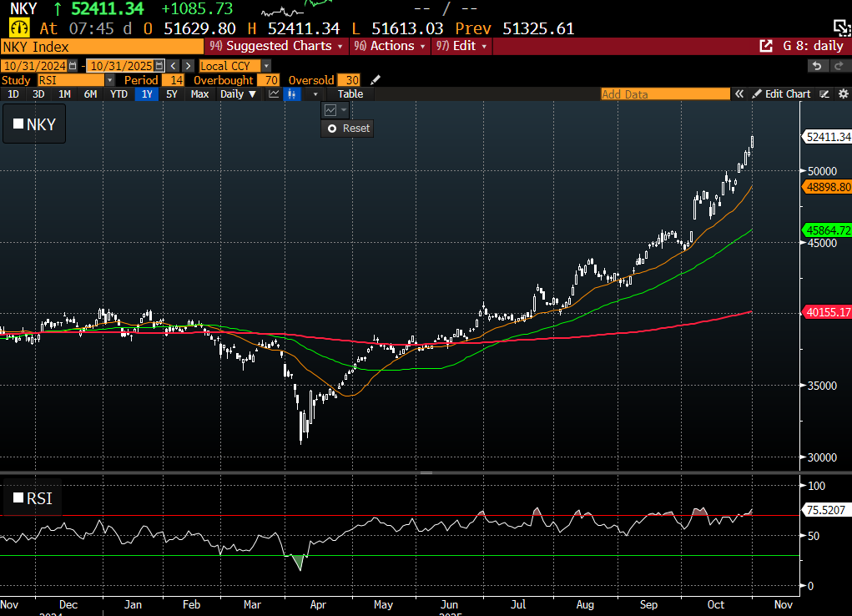
Task: Toggle the RSI legend series box
Action: (x=18, y=499)
